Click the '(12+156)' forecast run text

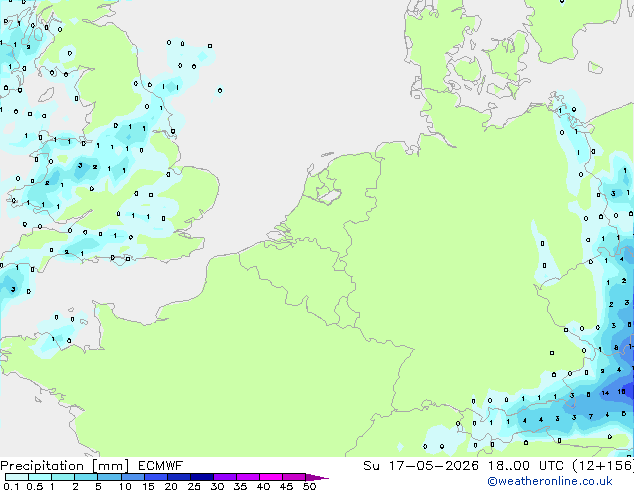(603, 466)
